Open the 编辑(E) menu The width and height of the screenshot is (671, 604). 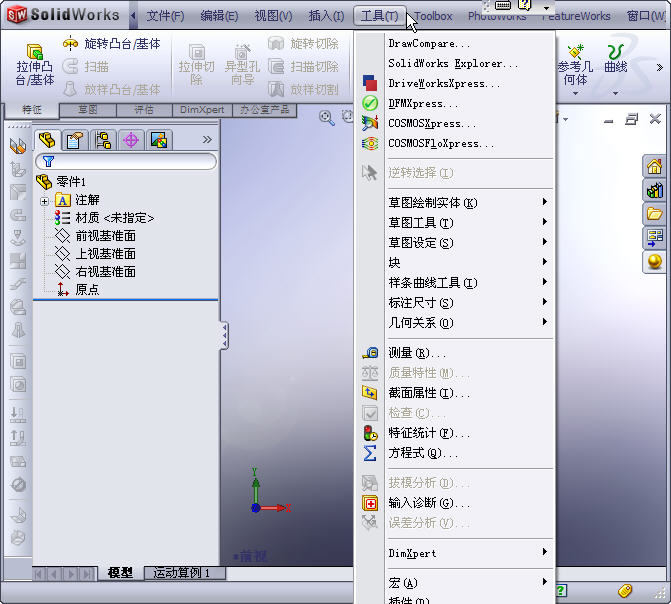click(219, 16)
